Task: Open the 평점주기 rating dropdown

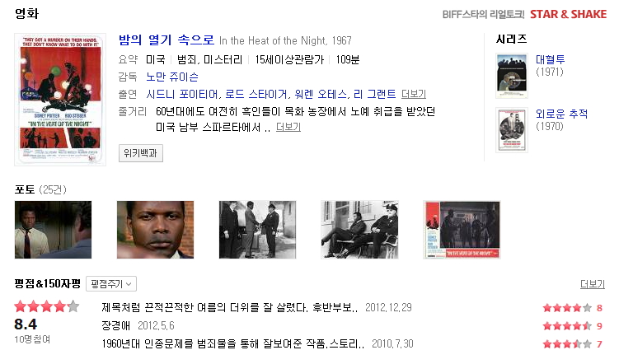Action: coord(111,284)
